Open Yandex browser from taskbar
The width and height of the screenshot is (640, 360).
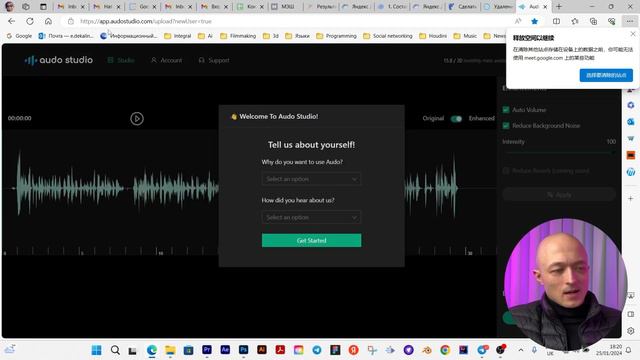pos(353,350)
